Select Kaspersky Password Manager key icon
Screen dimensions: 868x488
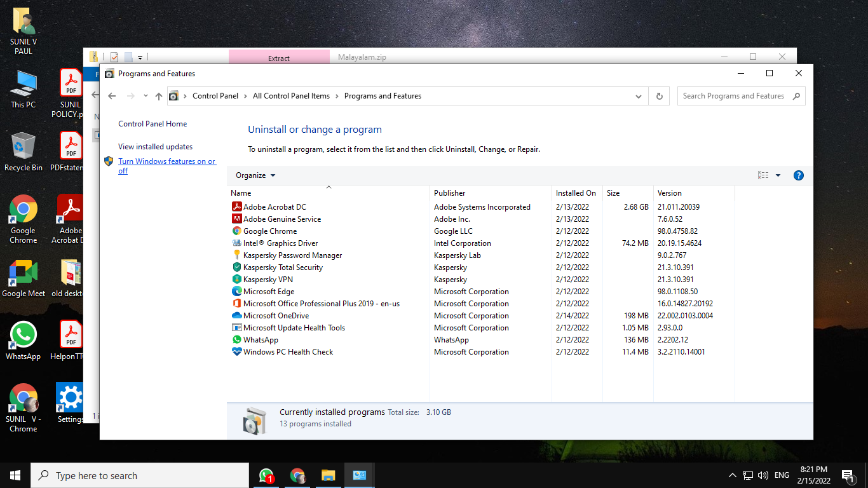coord(237,255)
